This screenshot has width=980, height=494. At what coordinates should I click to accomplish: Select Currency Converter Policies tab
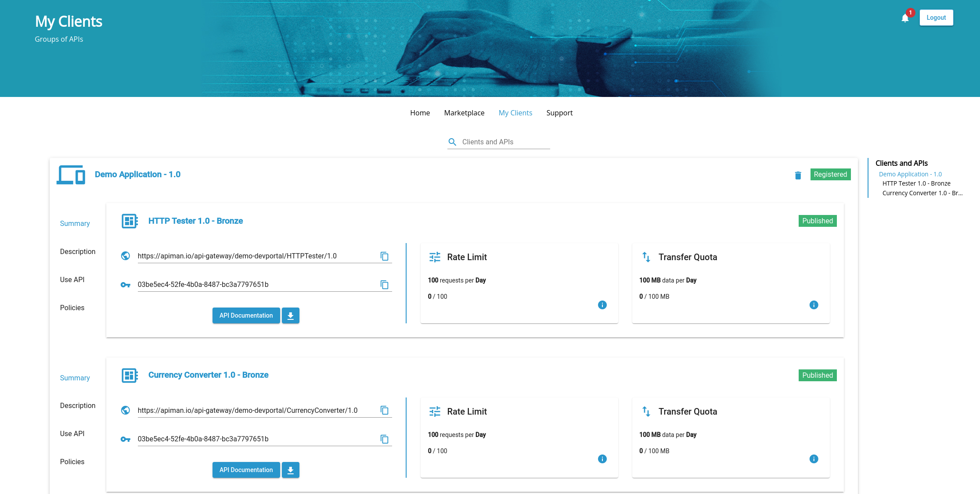click(x=72, y=462)
